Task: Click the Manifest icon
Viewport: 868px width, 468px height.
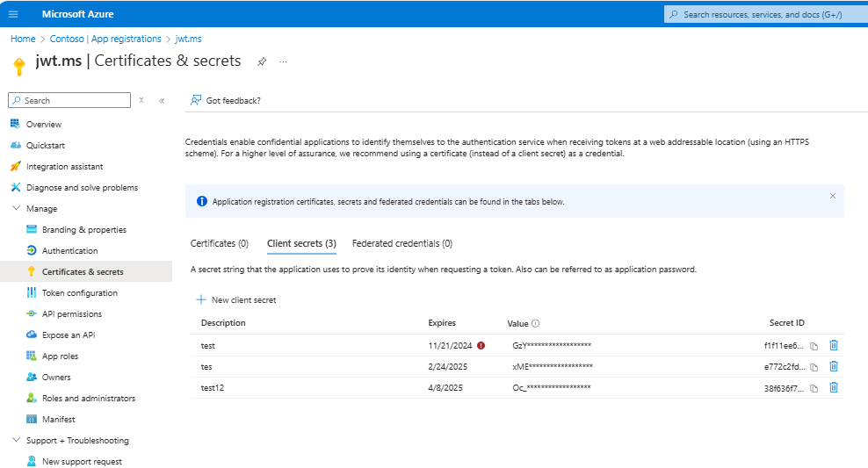Action: click(x=32, y=419)
